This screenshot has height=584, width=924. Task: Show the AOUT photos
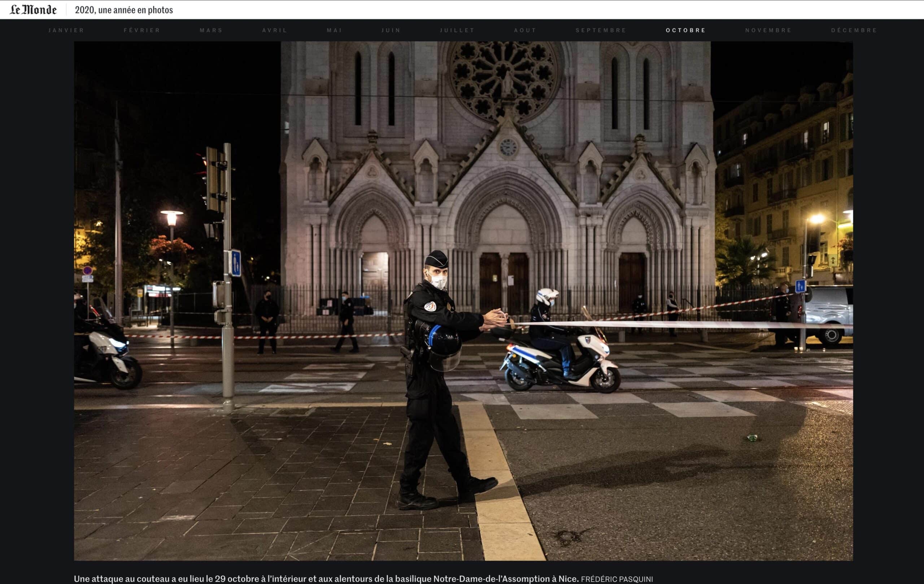click(525, 30)
